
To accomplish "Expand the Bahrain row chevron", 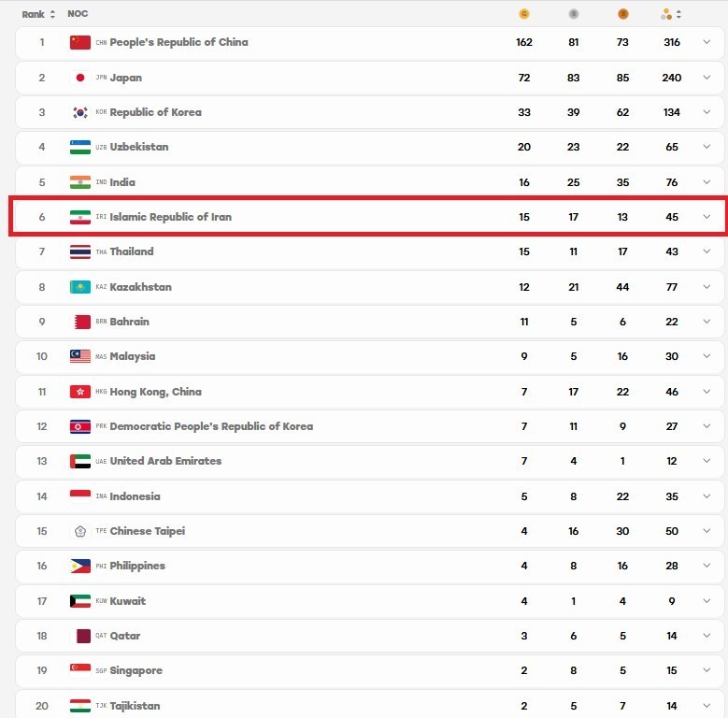I will [x=707, y=322].
